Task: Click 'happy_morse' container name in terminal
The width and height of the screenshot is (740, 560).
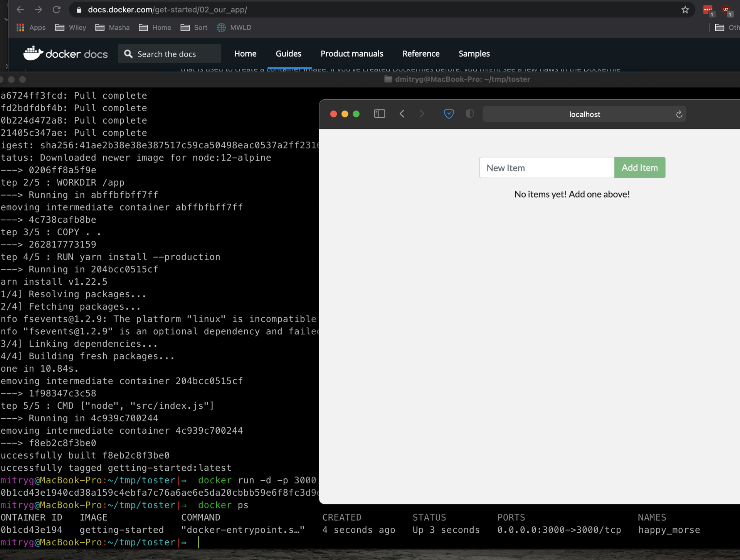Action: pos(669,530)
